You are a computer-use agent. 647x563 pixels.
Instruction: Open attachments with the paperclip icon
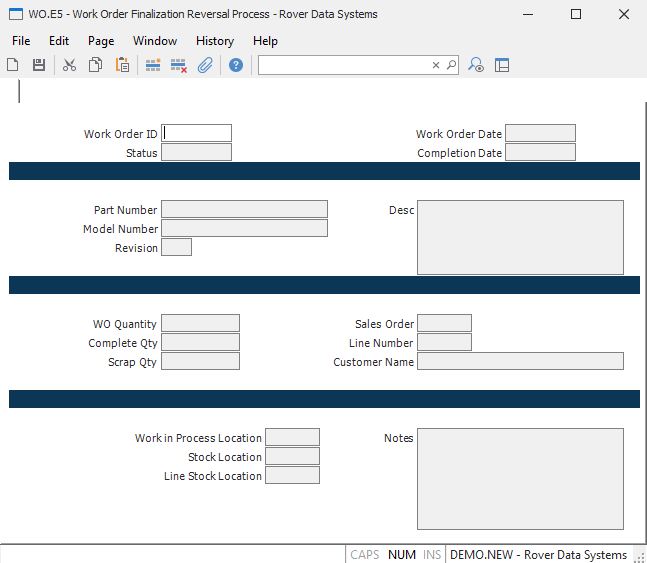pyautogui.click(x=205, y=65)
